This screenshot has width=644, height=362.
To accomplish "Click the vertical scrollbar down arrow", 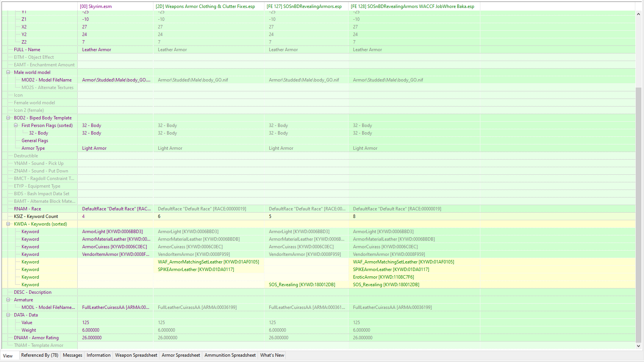I will tap(638, 346).
